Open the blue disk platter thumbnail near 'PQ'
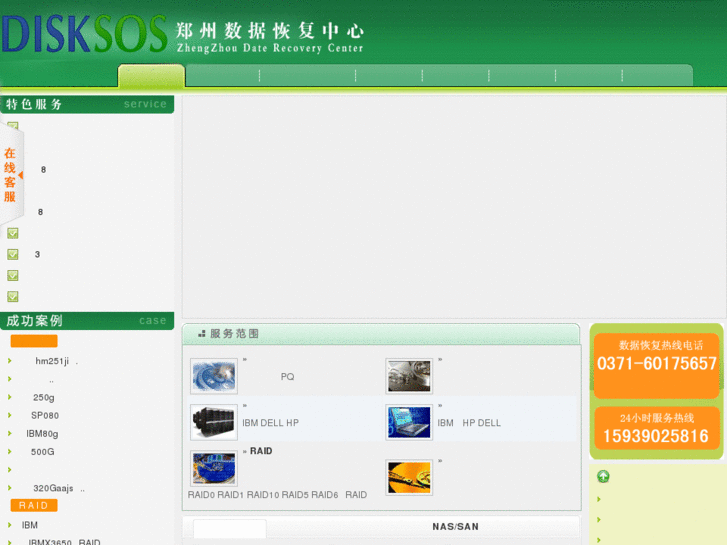This screenshot has width=727, height=545. pos(214,376)
